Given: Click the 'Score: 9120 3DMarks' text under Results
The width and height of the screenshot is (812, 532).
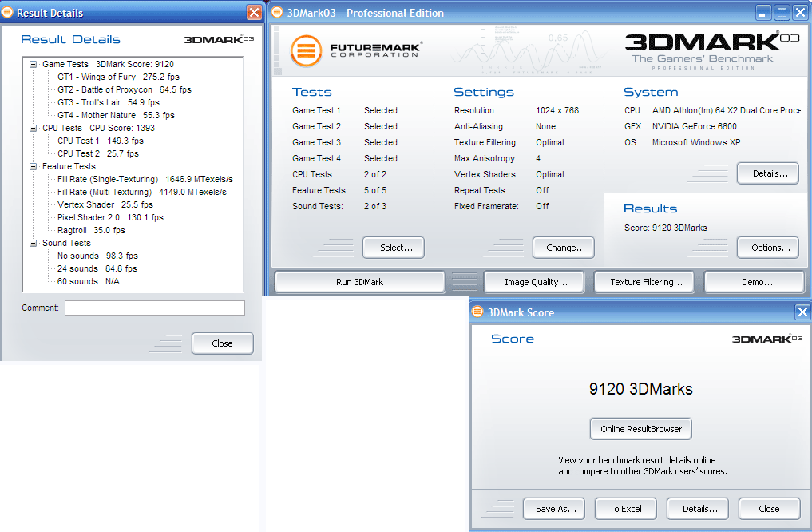Looking at the screenshot, I should [665, 228].
